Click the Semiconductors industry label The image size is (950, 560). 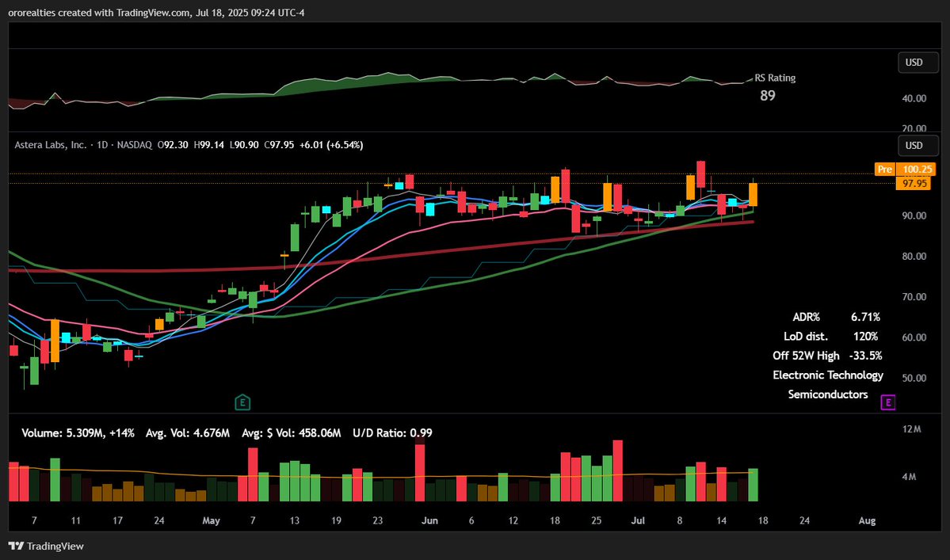point(828,394)
